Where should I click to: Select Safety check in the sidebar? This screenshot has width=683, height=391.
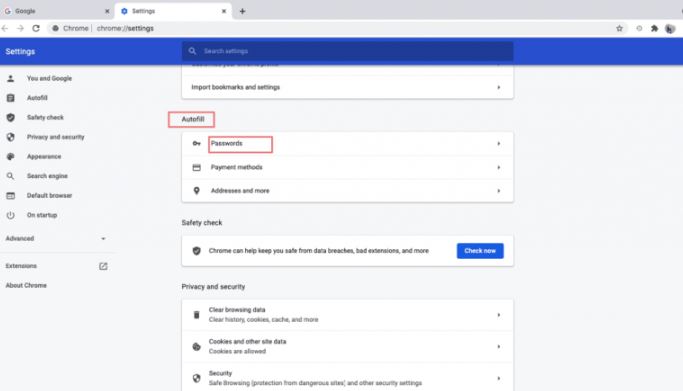coord(45,118)
